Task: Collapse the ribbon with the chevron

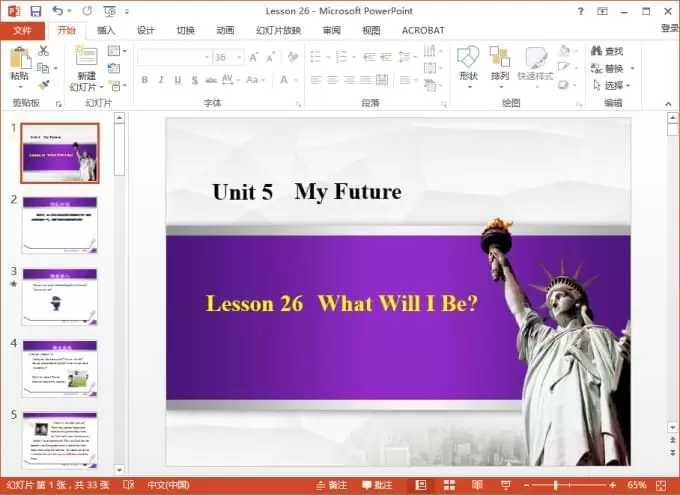Action: tap(668, 104)
